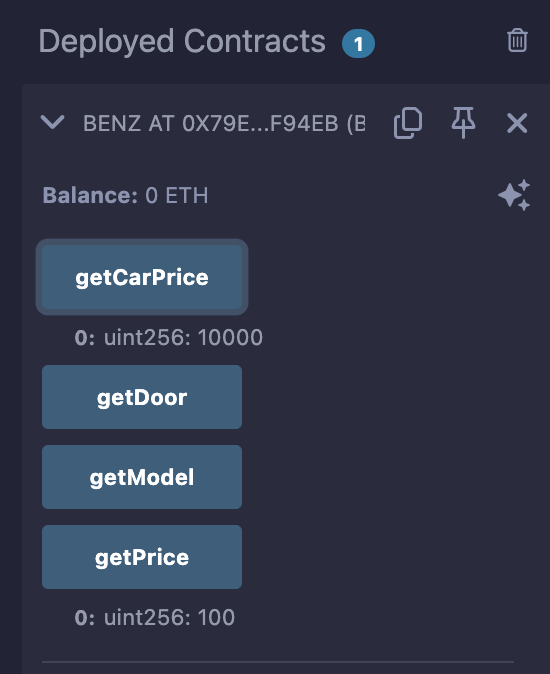Screen dimensions: 550x674
Task: Open the AI sparkle assistant icon
Action: pyautogui.click(x=514, y=195)
